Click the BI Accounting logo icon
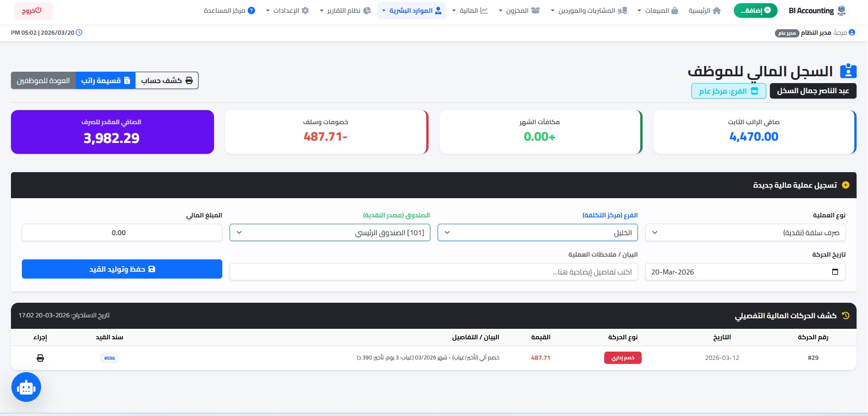Screen dimensions: 868x416 842,10
